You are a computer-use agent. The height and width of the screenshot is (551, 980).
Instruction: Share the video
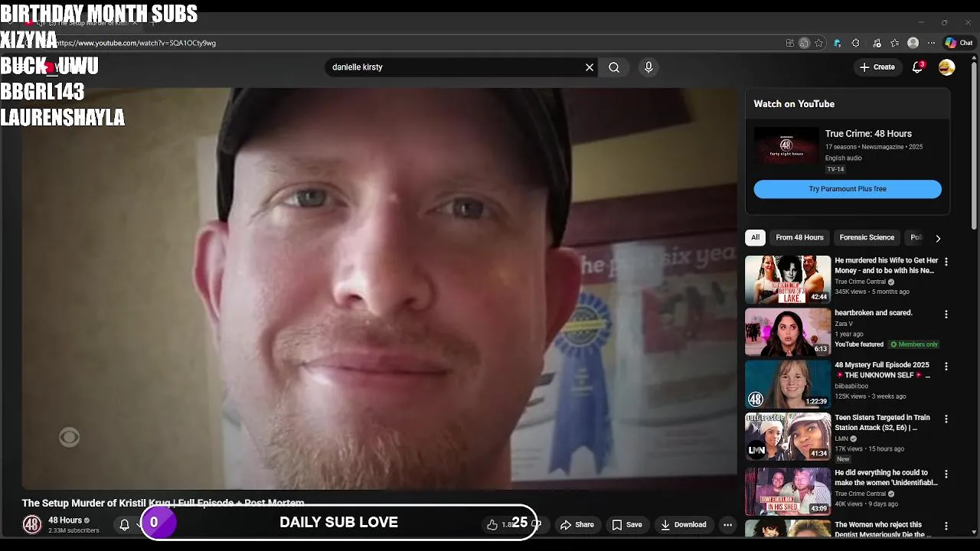pyautogui.click(x=577, y=524)
